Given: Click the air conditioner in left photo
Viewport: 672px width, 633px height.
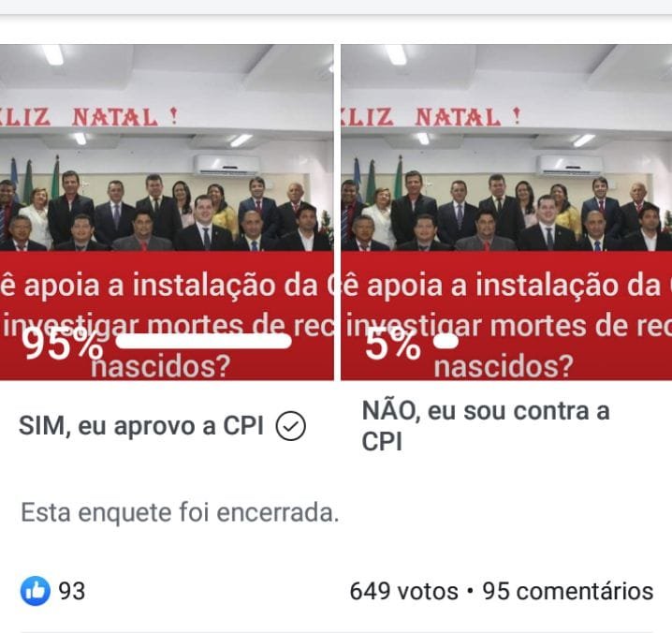Looking at the screenshot, I should (x=226, y=166).
